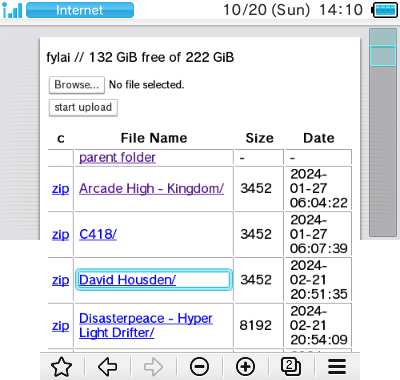Click the vertical scrollbar thumb
This screenshot has width=400, height=380.
383,56
